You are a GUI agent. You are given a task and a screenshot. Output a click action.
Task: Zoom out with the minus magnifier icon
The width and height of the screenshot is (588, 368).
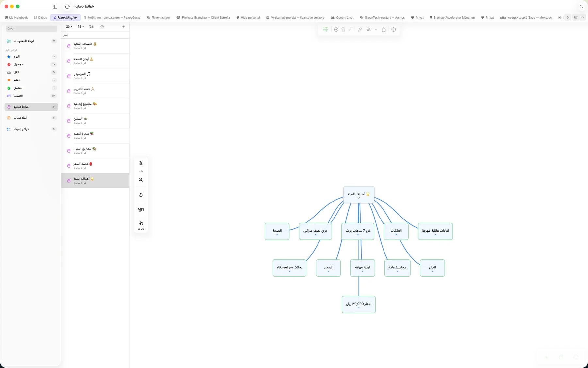141,180
